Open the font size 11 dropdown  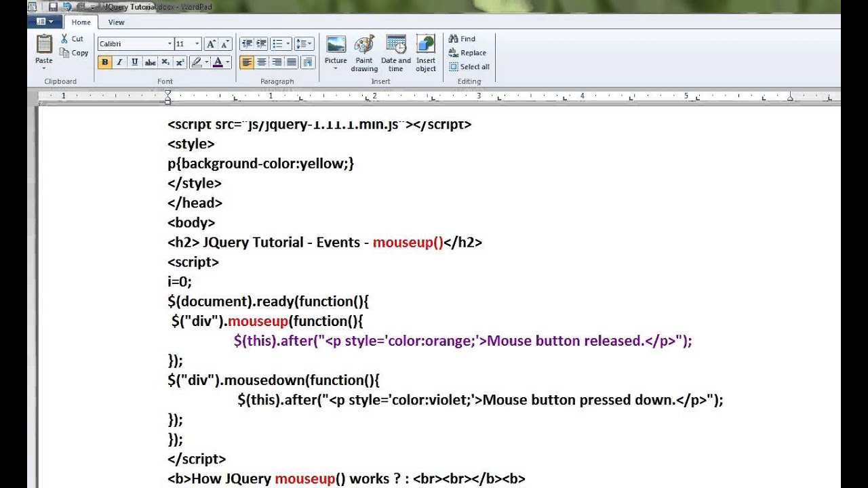(x=197, y=44)
